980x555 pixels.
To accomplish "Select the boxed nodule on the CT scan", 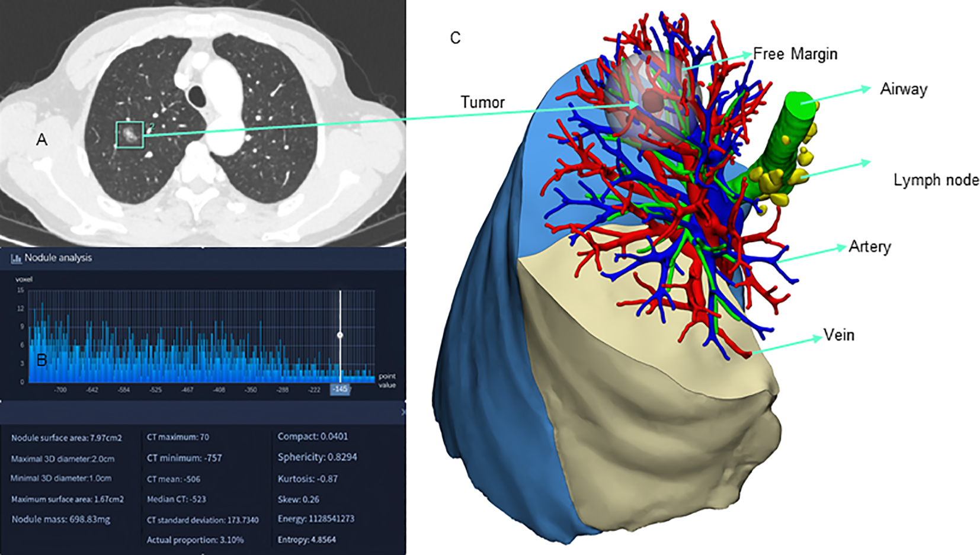I will point(130,135).
